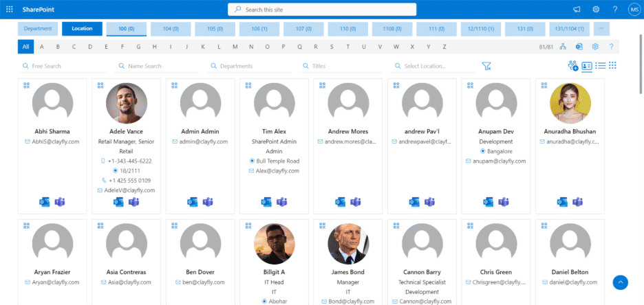Viewport: 644px width, 305px height.
Task: Switch to grid tile view icon
Action: tap(613, 65)
